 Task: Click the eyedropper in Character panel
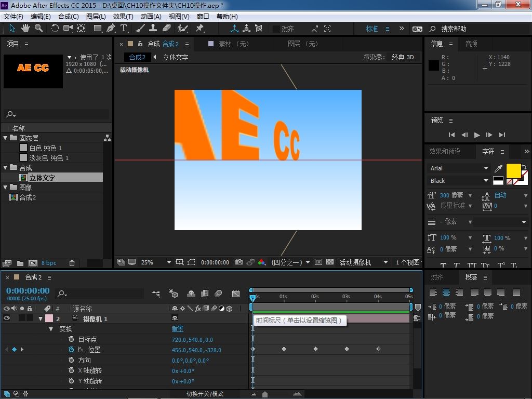498,168
